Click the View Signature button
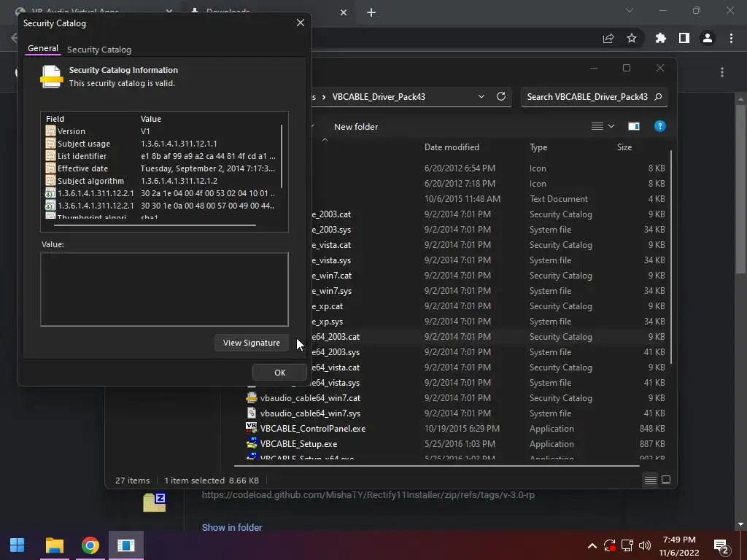The image size is (747, 560). pos(252,343)
